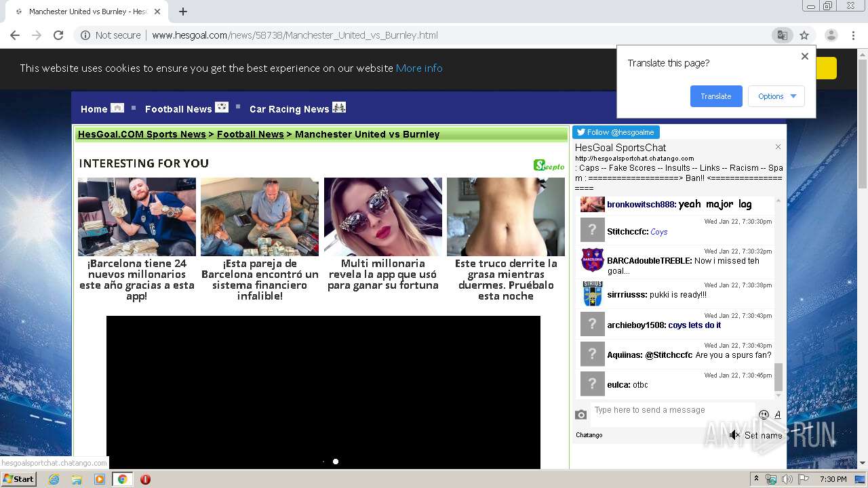Open sirriusss avatar in chat
This screenshot has width=868, height=488.
592,293
